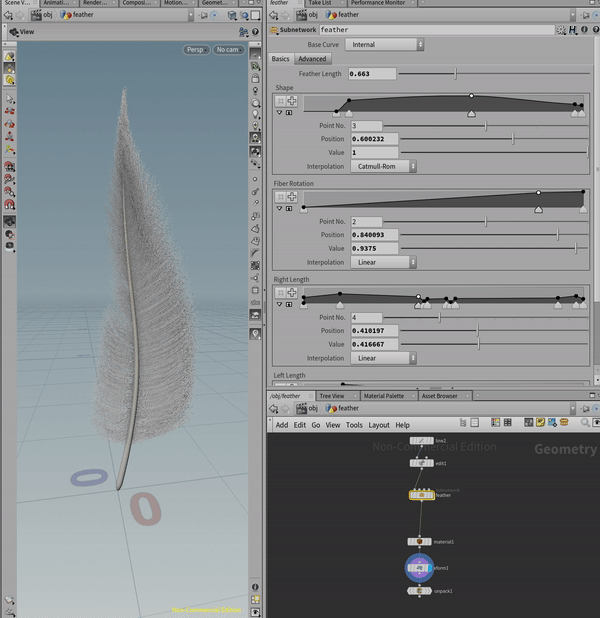Add a point to the Fiber Rotation ramp
The width and height of the screenshot is (600, 618).
click(292, 197)
